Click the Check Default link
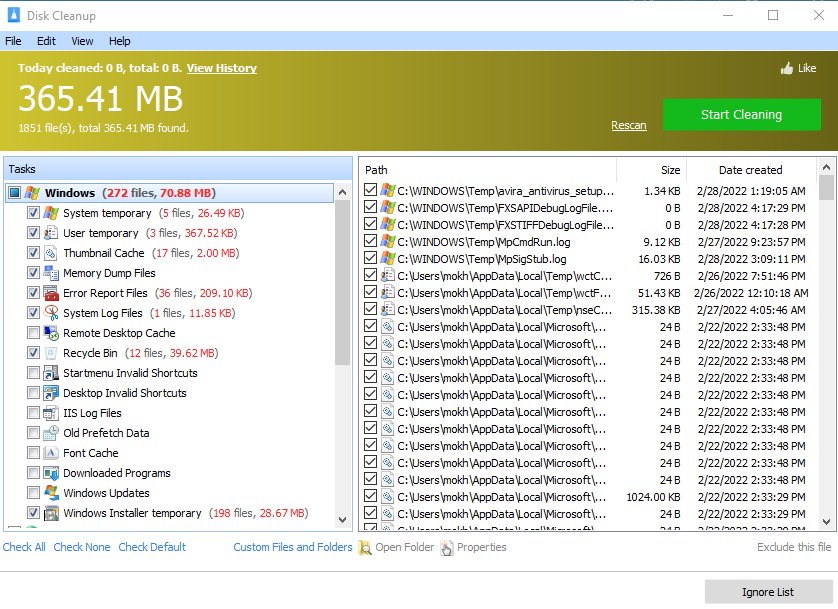This screenshot has width=838, height=609. (152, 547)
